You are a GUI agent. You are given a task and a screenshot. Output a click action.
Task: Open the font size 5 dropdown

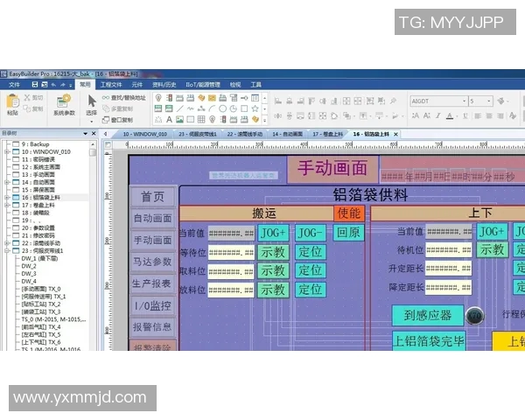(x=489, y=101)
